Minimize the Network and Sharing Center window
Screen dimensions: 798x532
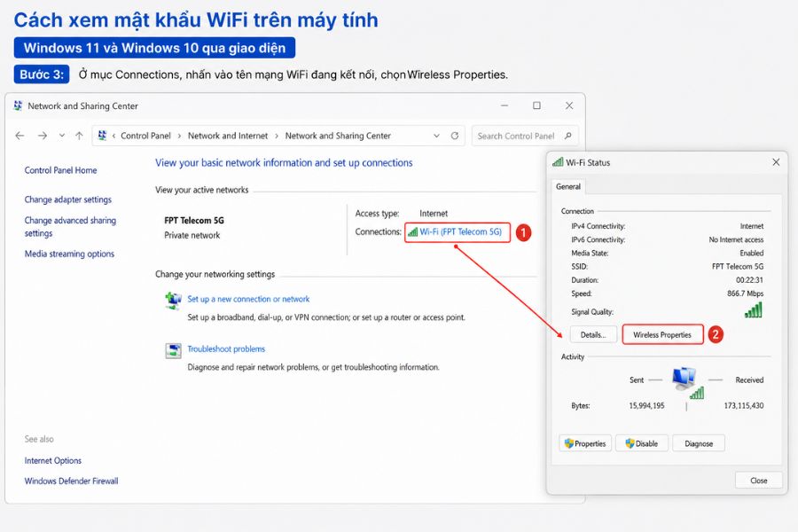point(505,106)
